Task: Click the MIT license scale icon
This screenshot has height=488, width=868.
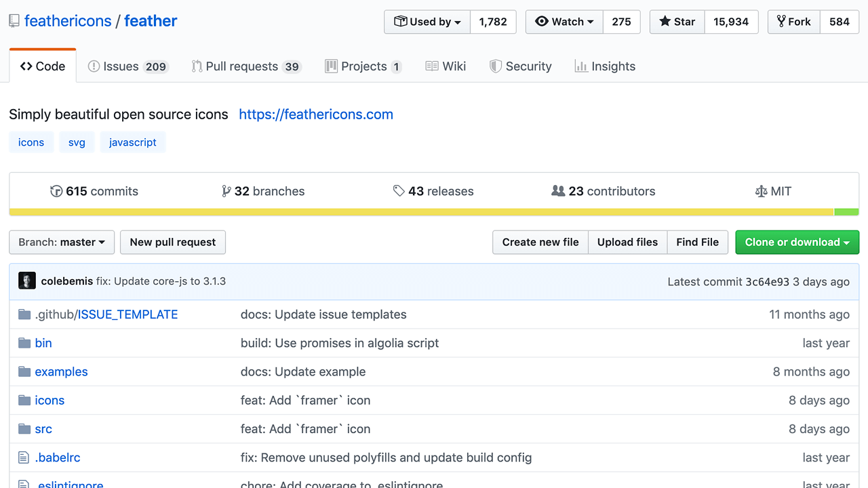Action: (761, 191)
